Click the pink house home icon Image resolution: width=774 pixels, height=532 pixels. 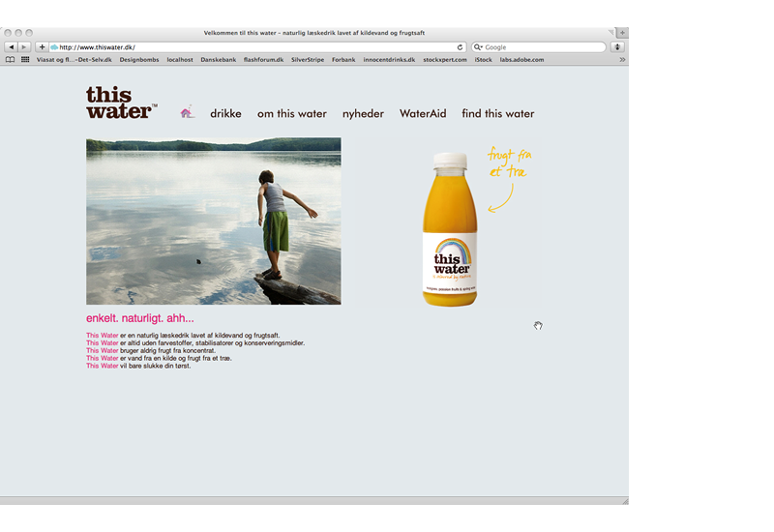point(187,112)
